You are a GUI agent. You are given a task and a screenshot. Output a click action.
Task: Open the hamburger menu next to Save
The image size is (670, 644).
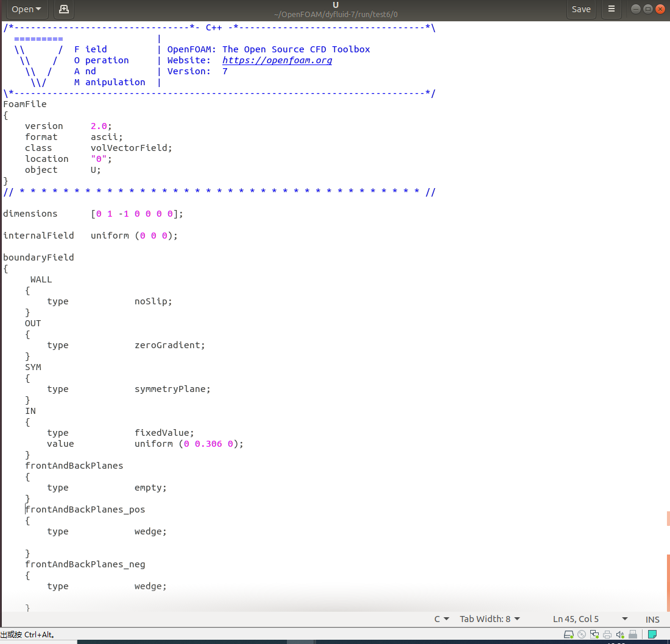(612, 9)
